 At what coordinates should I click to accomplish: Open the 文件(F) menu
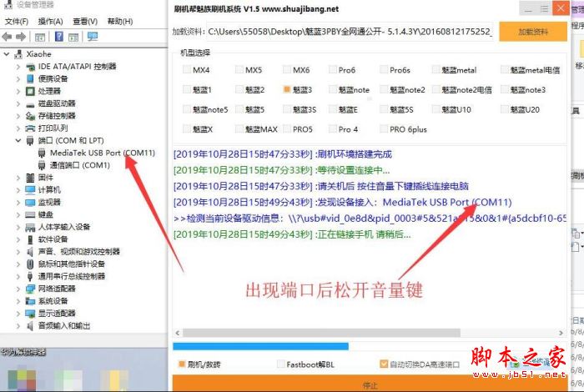click(17, 22)
